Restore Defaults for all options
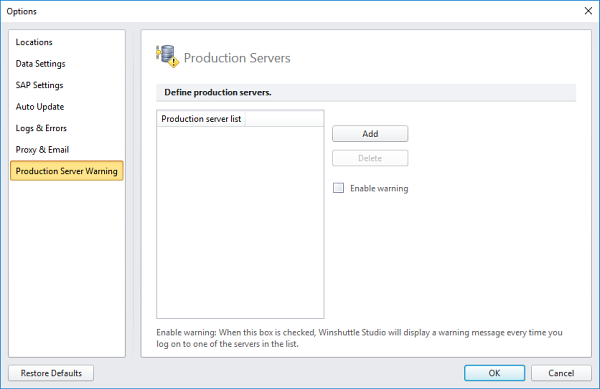Viewport: 600px width, 389px height. (x=51, y=373)
